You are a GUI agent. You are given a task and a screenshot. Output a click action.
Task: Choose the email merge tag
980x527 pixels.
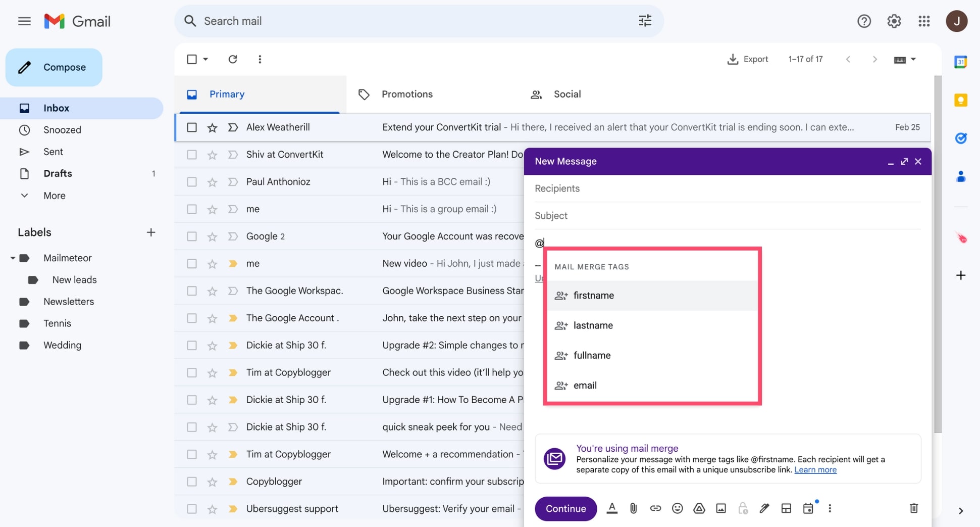652,386
